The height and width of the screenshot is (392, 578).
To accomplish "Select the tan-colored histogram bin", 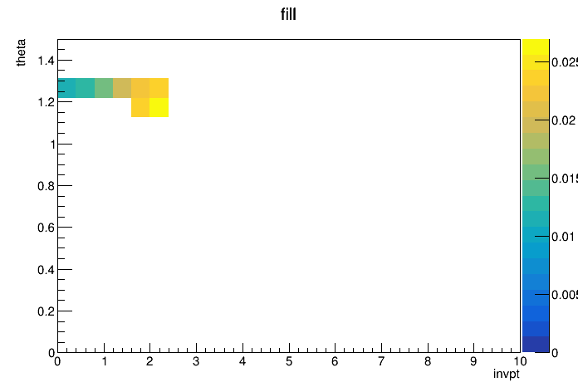I will tap(122, 88).
